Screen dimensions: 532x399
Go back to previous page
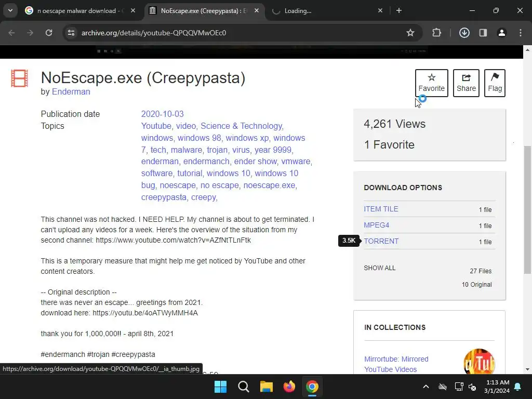(11, 33)
